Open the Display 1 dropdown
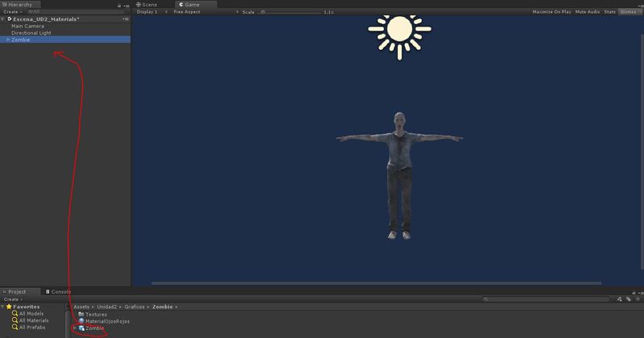 point(151,12)
